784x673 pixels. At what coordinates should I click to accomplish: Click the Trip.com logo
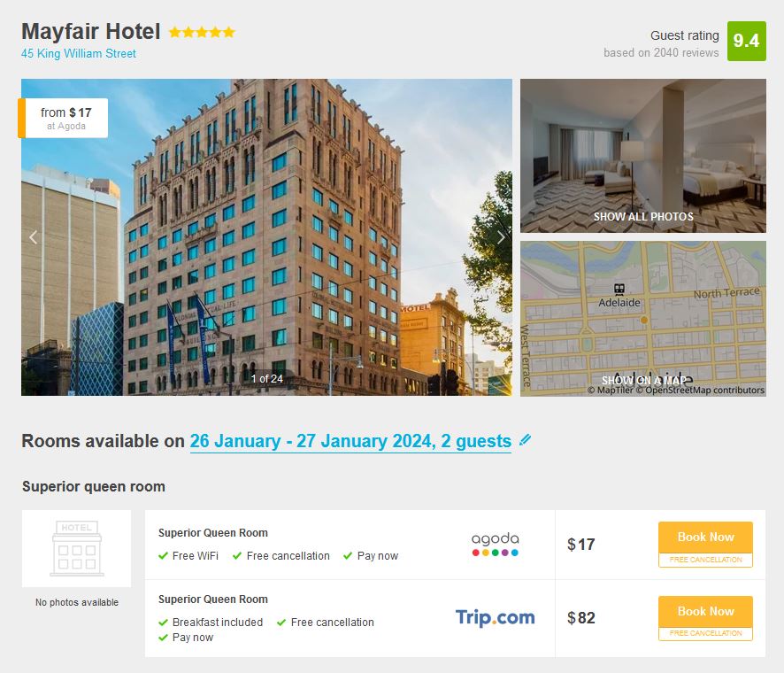coord(495,617)
